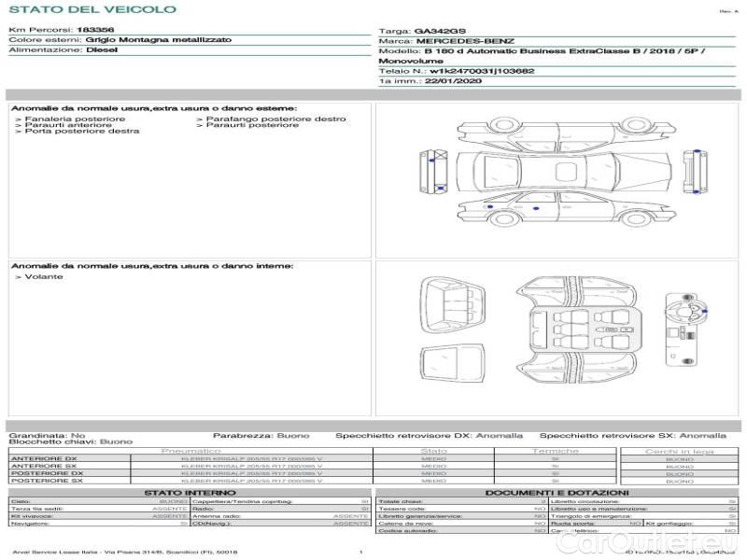This screenshot has height=560, width=747.
Task: Select the Volante interior anomaly entry
Action: coord(44,277)
